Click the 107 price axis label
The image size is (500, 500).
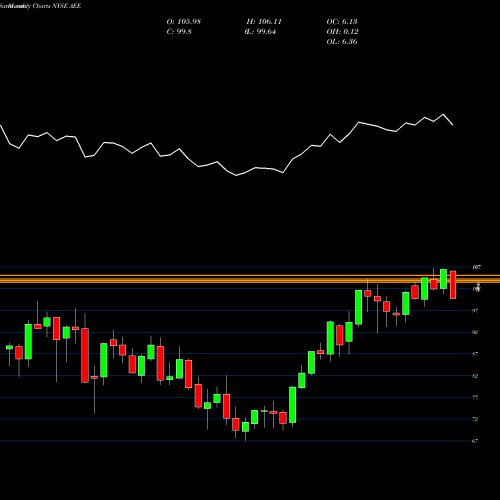point(476,267)
